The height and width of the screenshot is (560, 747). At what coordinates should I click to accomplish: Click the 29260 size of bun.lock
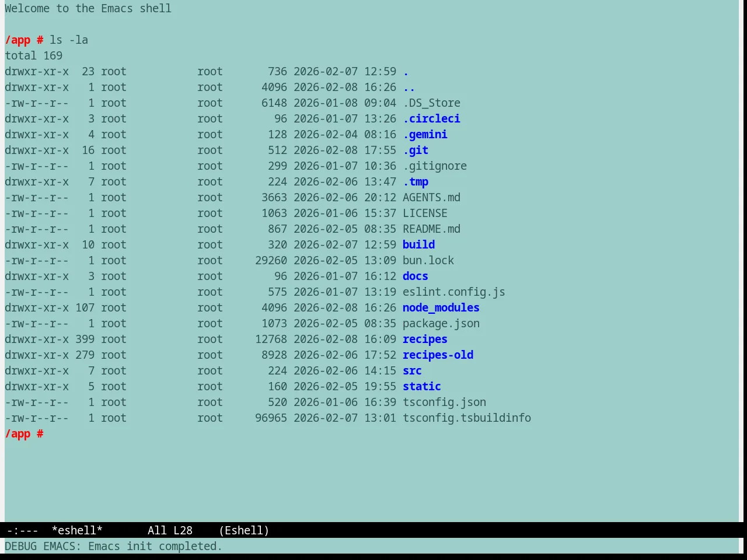coord(271,261)
